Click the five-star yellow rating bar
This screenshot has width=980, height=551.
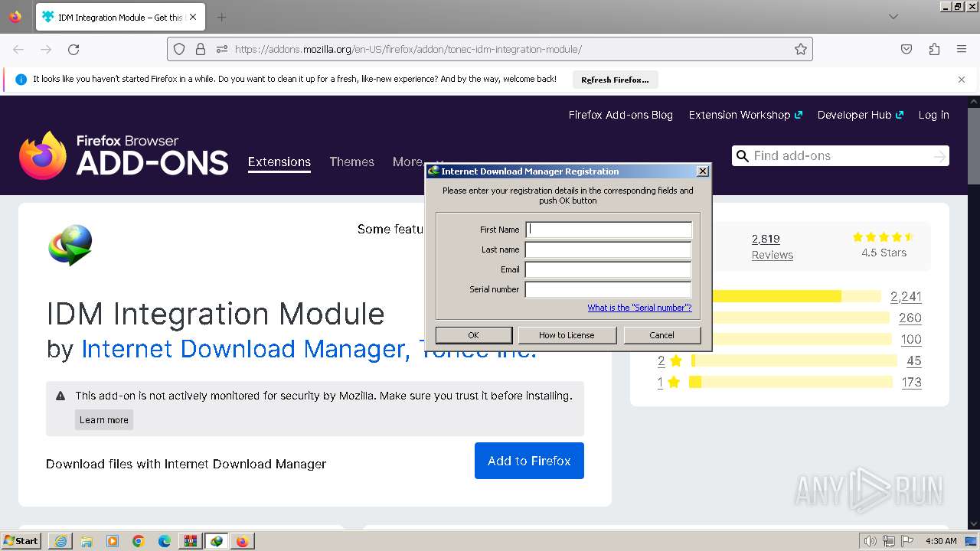[796, 296]
